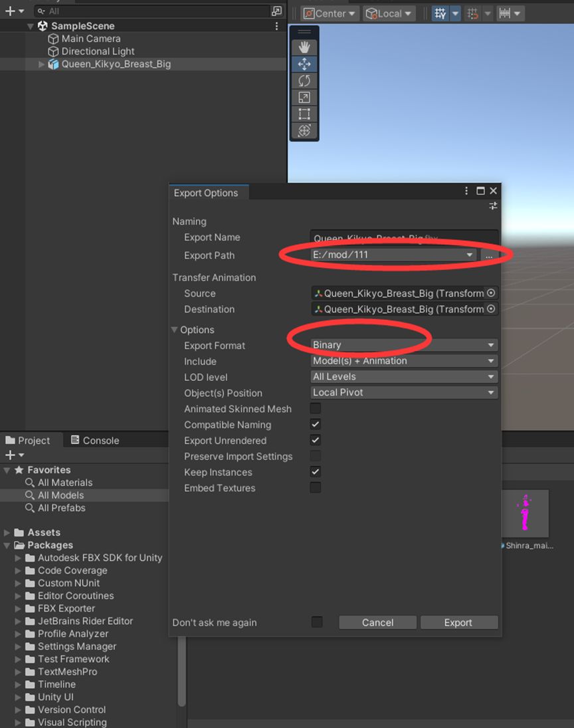Image resolution: width=574 pixels, height=728 pixels.
Task: Enable the Embed Textures checkbox
Action: [x=316, y=487]
